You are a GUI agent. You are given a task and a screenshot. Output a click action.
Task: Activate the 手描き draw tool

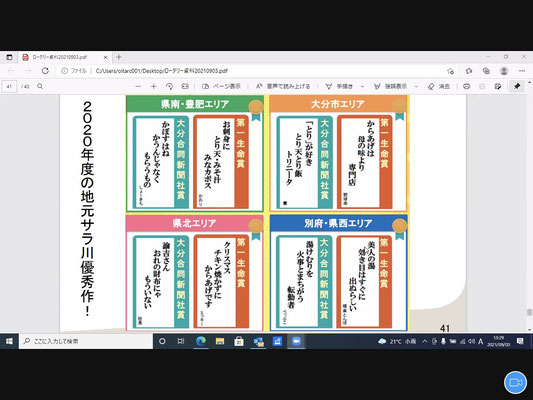(339, 86)
